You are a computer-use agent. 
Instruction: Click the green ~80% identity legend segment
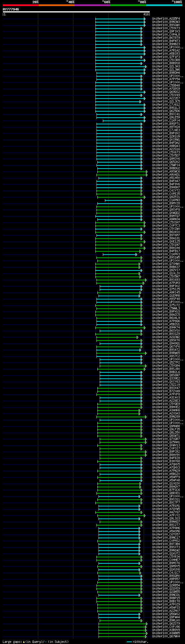[x=128, y=5]
